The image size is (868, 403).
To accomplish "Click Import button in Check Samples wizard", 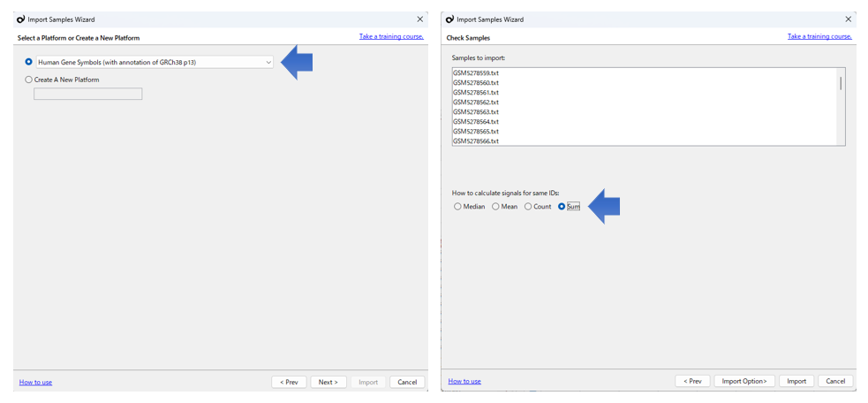I will 796,382.
